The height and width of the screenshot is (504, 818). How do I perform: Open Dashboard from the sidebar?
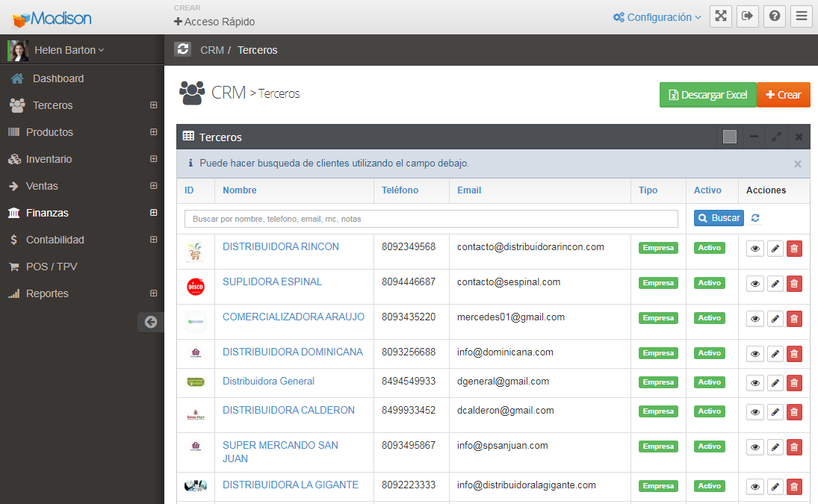coord(58,78)
